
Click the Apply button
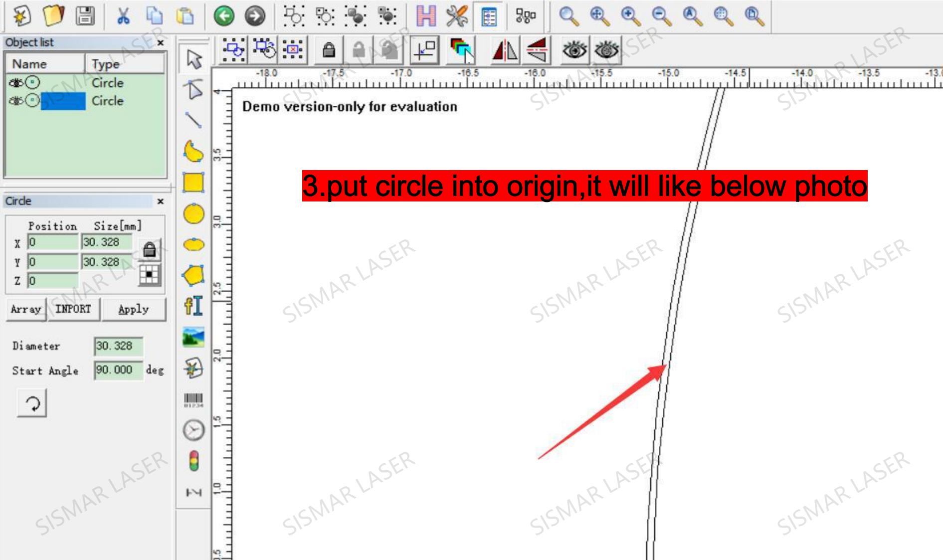134,309
